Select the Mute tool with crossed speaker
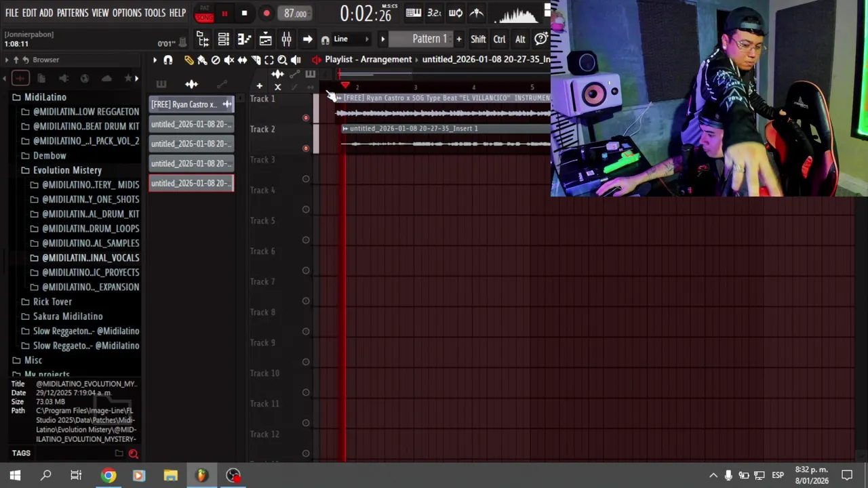Image resolution: width=868 pixels, height=488 pixels. click(x=229, y=60)
